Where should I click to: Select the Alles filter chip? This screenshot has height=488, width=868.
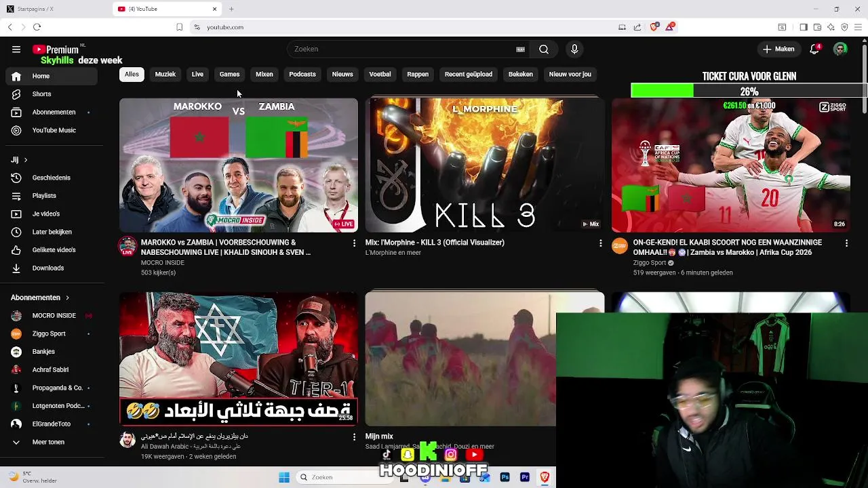pyautogui.click(x=132, y=75)
